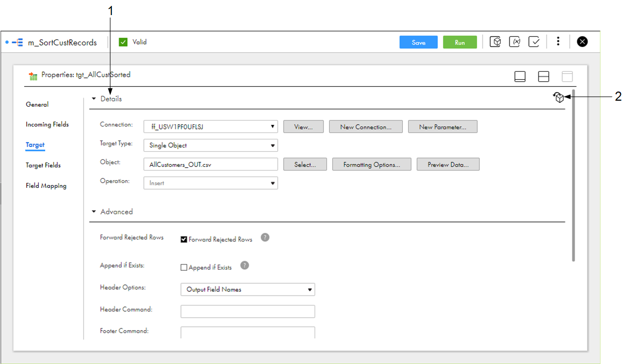This screenshot has height=364, width=629.
Task: Click the mapping name m_SortCustRecords
Action: (62, 43)
